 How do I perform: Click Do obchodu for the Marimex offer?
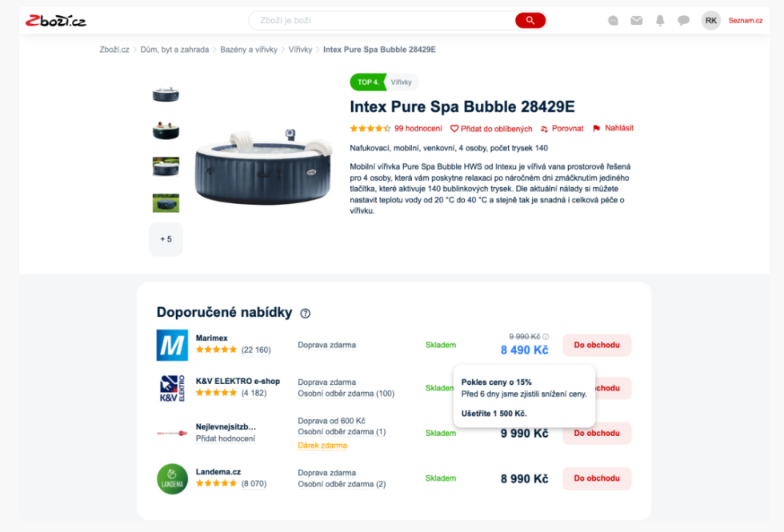point(597,345)
